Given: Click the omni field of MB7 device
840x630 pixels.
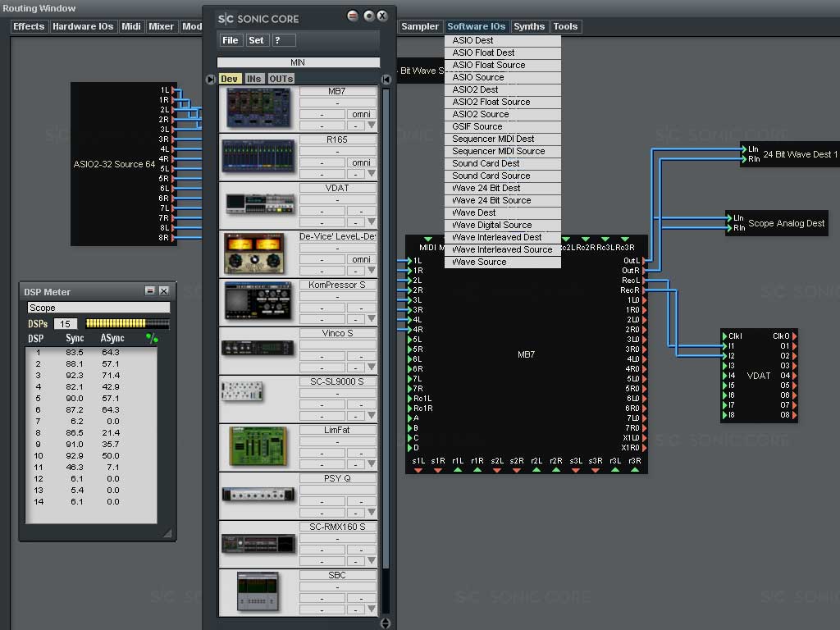Looking at the screenshot, I should (361, 114).
